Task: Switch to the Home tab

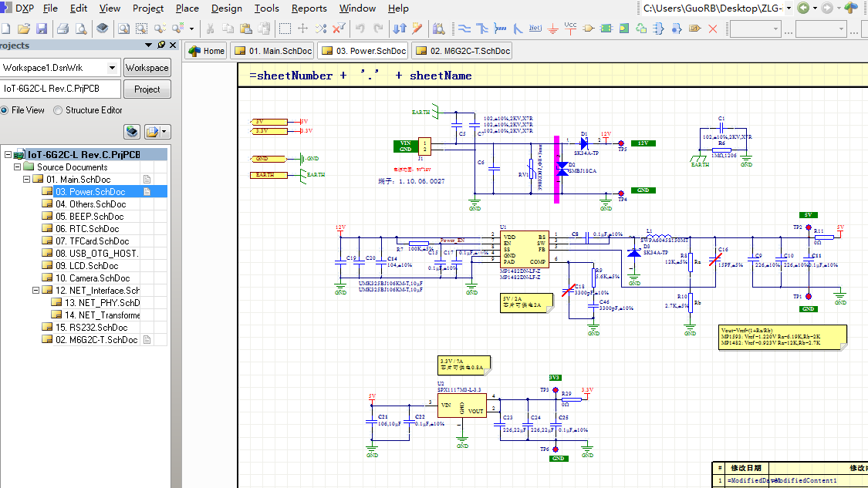Action: click(206, 51)
